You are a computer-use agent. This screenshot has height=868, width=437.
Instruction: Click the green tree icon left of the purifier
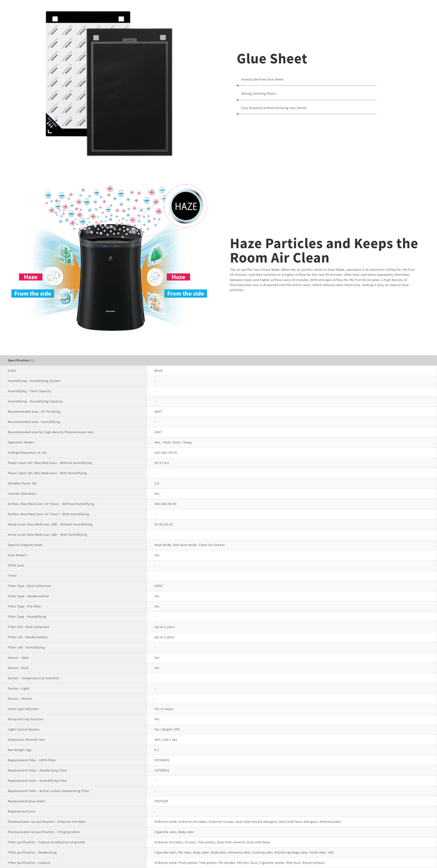click(x=66, y=255)
